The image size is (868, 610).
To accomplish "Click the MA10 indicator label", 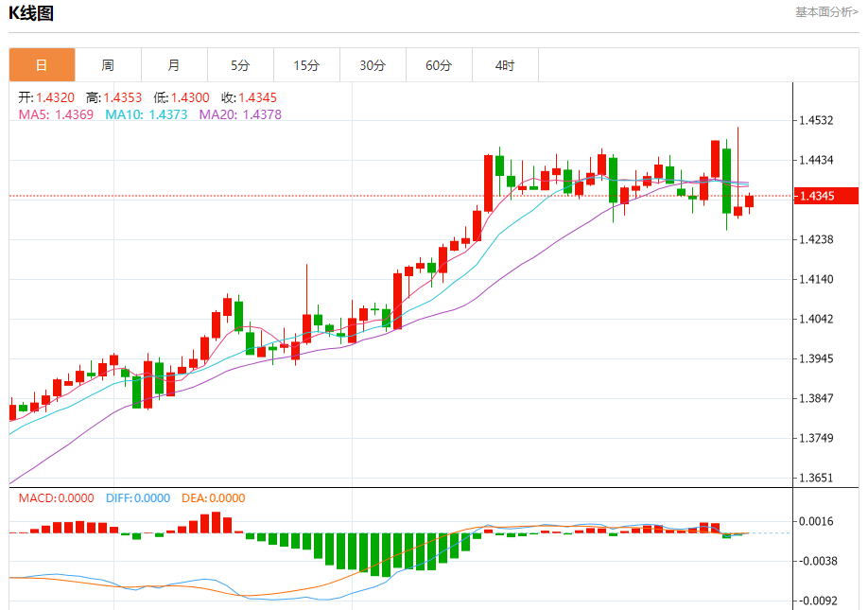I will (x=147, y=114).
